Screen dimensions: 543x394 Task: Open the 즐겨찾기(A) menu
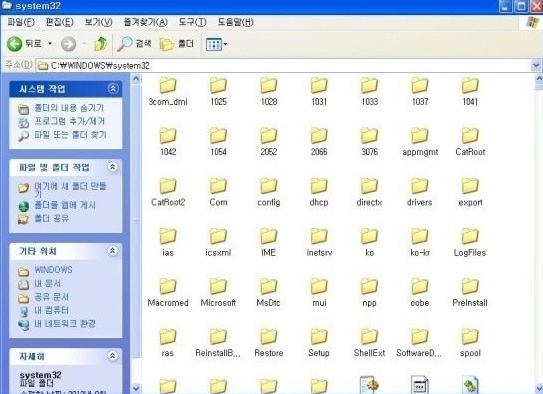[x=146, y=23]
